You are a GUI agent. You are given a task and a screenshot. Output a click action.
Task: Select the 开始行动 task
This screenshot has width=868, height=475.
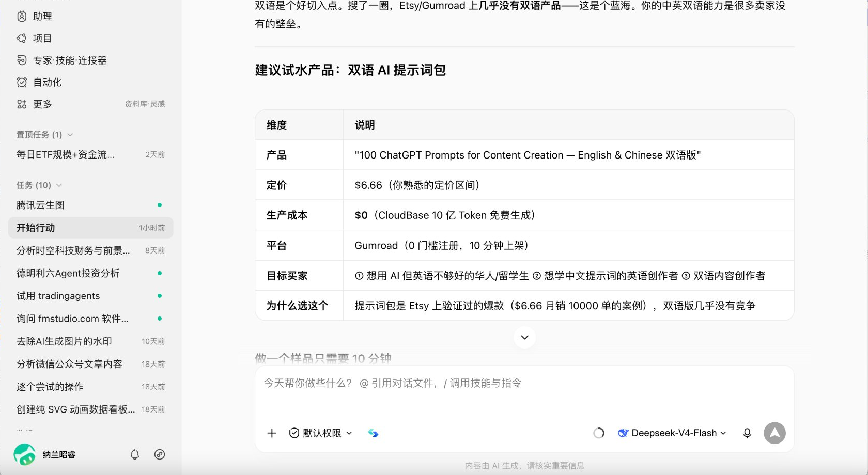(x=90, y=228)
